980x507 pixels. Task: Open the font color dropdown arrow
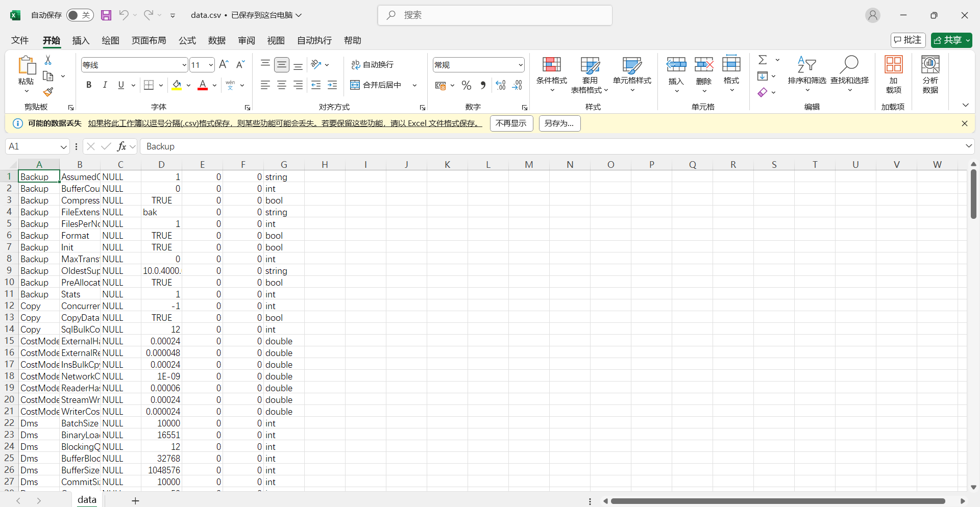click(215, 85)
